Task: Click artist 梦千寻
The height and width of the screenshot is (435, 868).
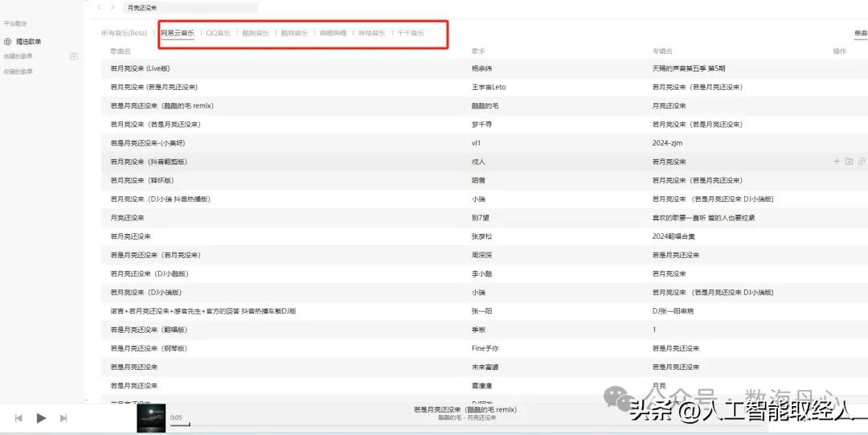Action: click(481, 125)
